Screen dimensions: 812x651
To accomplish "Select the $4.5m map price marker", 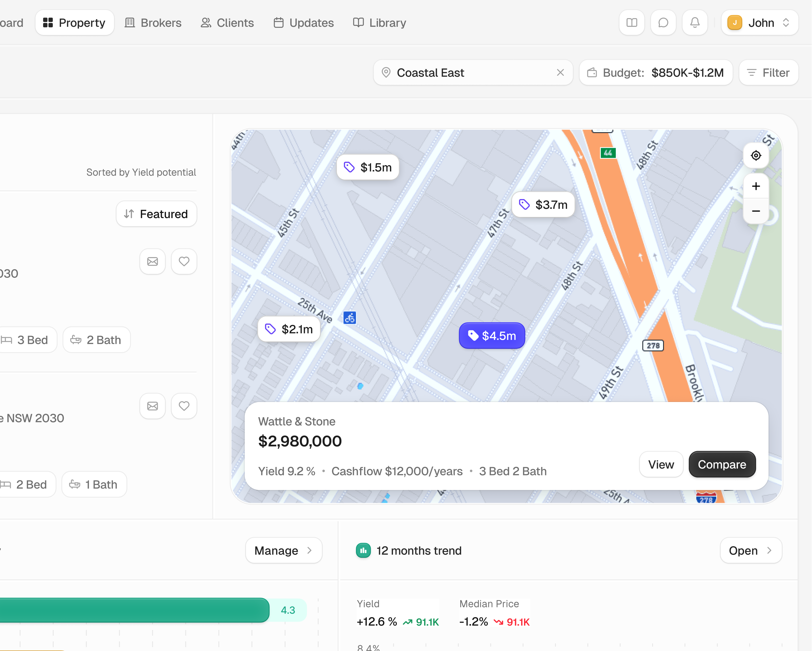I will pos(492,335).
